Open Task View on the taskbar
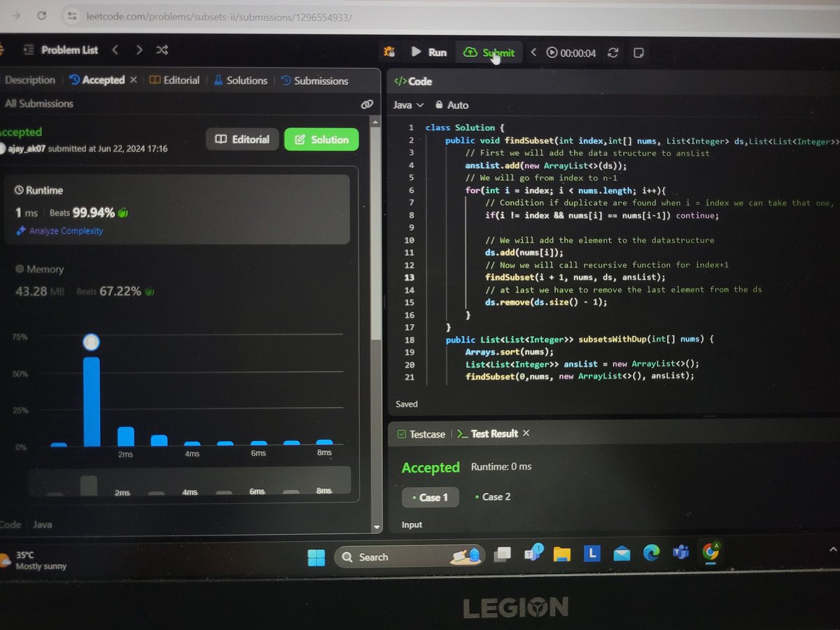The image size is (840, 630). tap(502, 555)
